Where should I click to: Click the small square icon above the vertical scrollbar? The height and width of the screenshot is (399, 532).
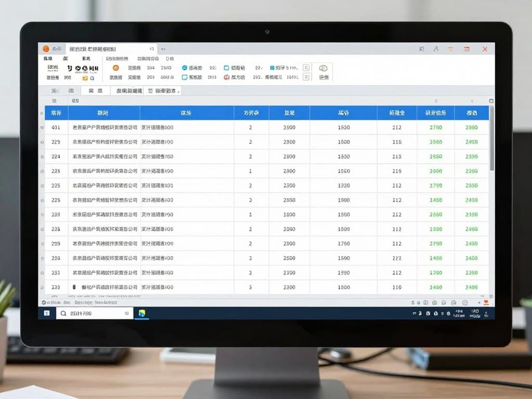tap(491, 101)
